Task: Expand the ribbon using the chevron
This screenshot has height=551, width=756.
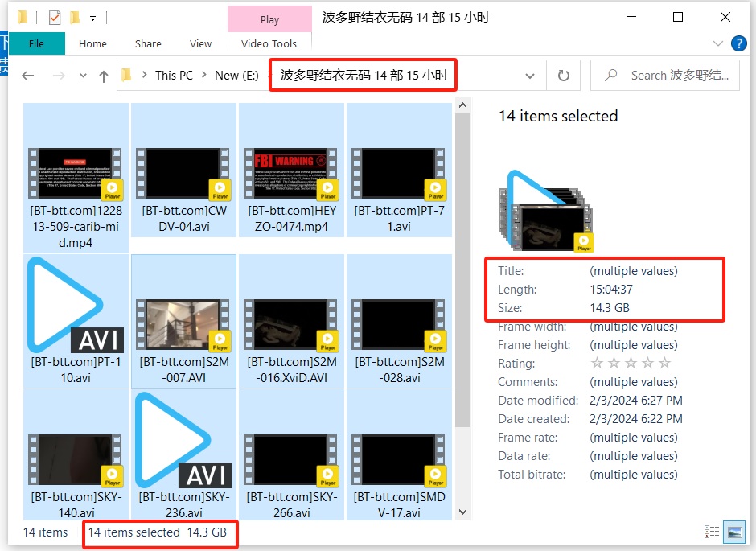Action: 718,43
